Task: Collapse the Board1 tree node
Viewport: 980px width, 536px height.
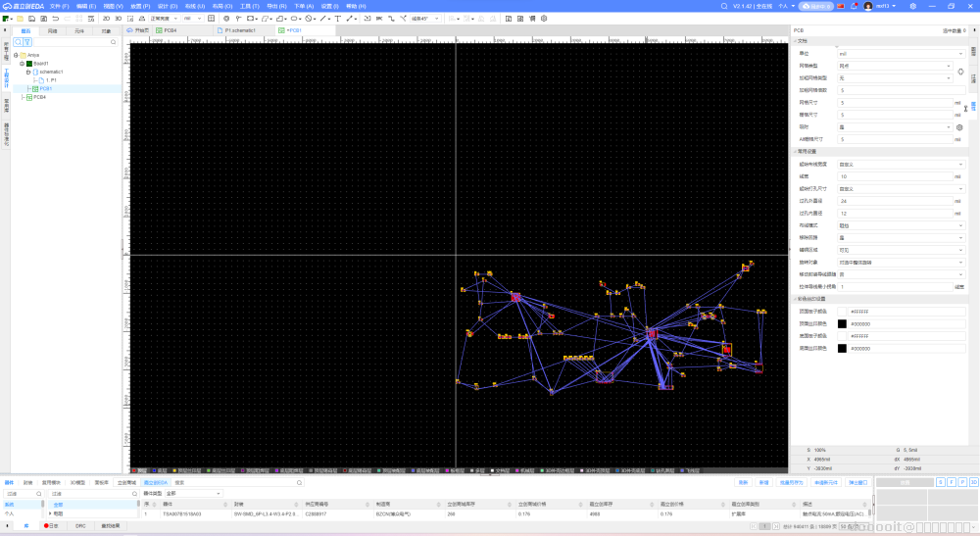Action: [22, 63]
